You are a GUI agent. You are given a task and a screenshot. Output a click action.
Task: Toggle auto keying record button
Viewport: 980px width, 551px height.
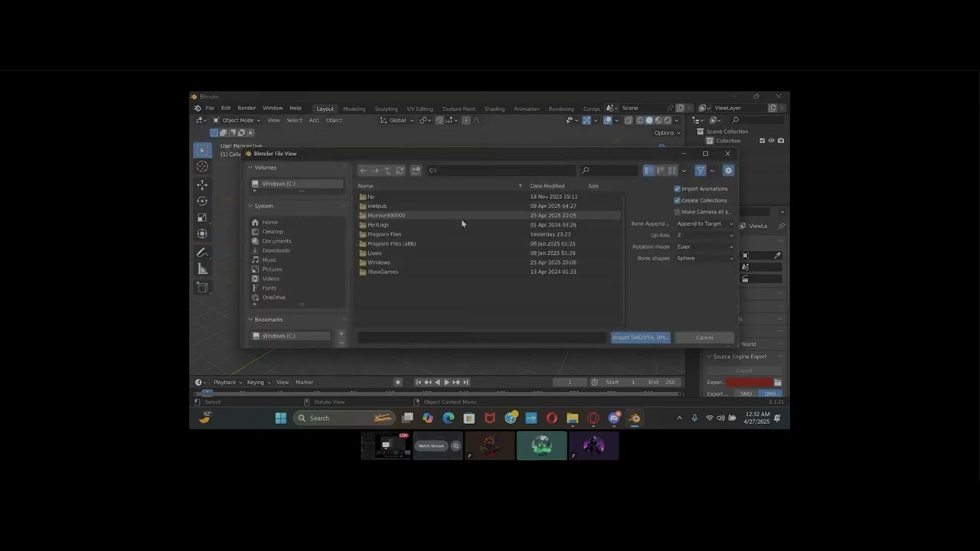click(x=397, y=382)
